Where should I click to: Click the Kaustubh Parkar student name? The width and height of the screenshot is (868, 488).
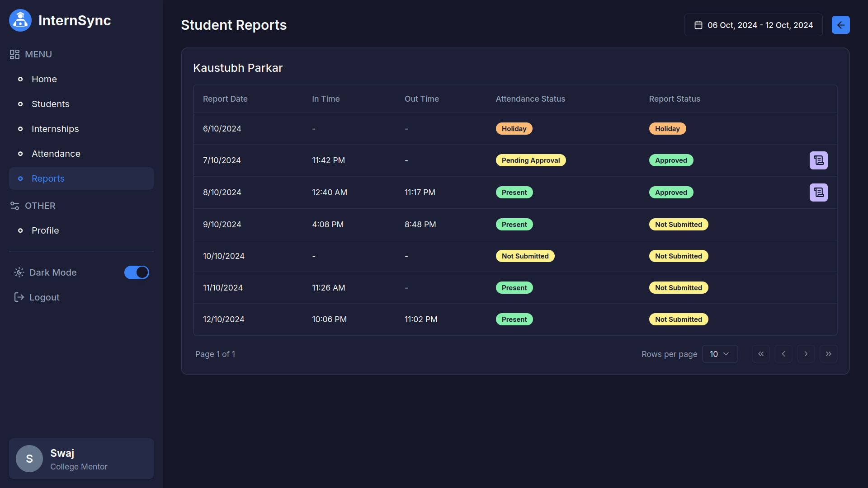(238, 68)
